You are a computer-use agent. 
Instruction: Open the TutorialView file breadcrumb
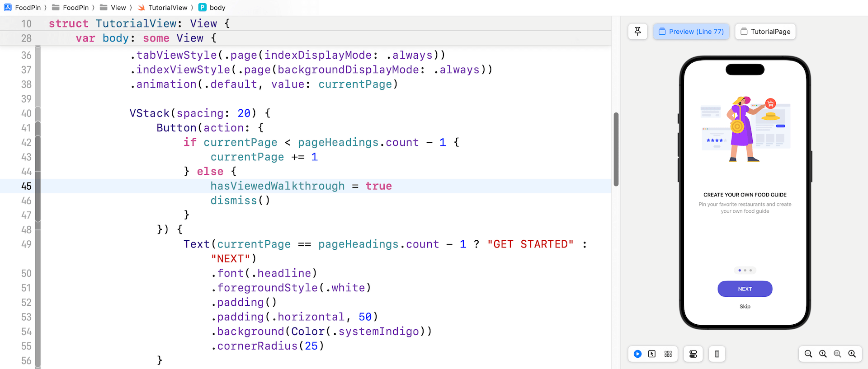tap(163, 8)
